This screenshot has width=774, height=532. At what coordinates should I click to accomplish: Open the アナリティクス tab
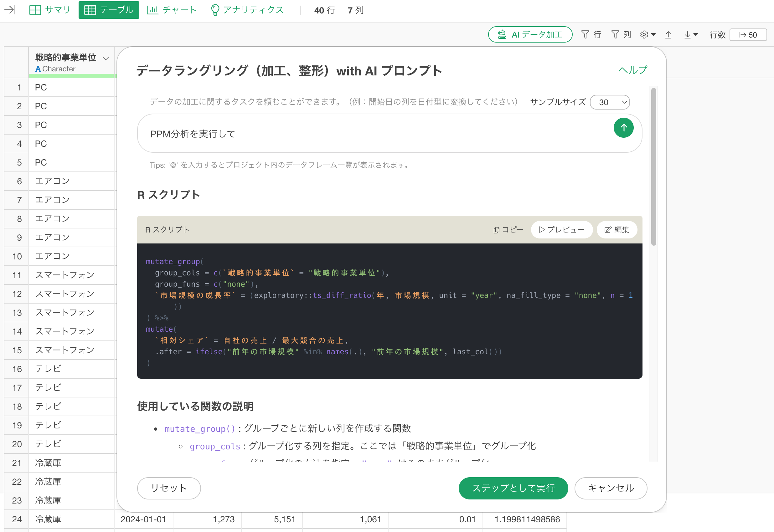[x=247, y=10]
